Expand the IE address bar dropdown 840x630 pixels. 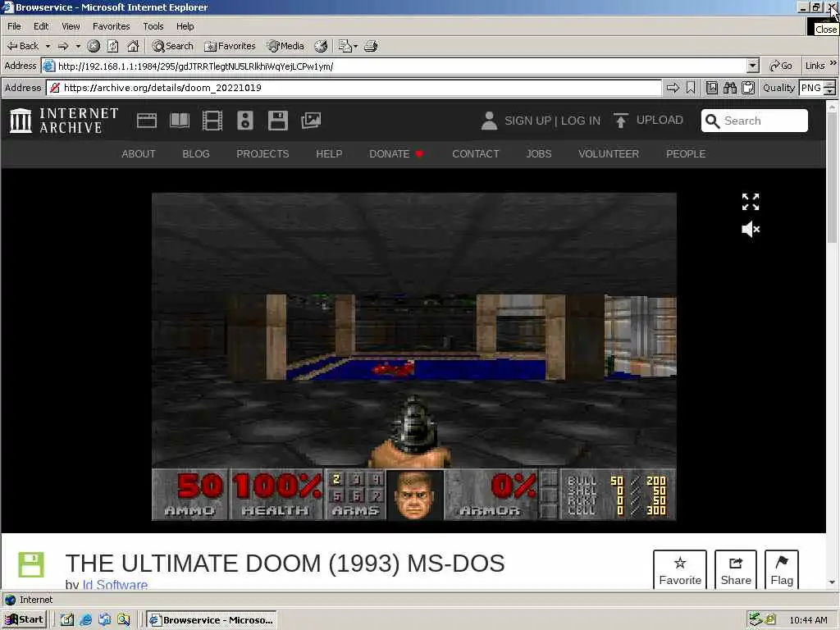tap(753, 66)
